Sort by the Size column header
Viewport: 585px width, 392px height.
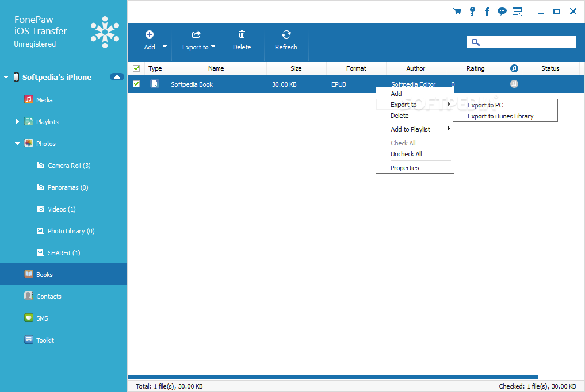coord(296,68)
